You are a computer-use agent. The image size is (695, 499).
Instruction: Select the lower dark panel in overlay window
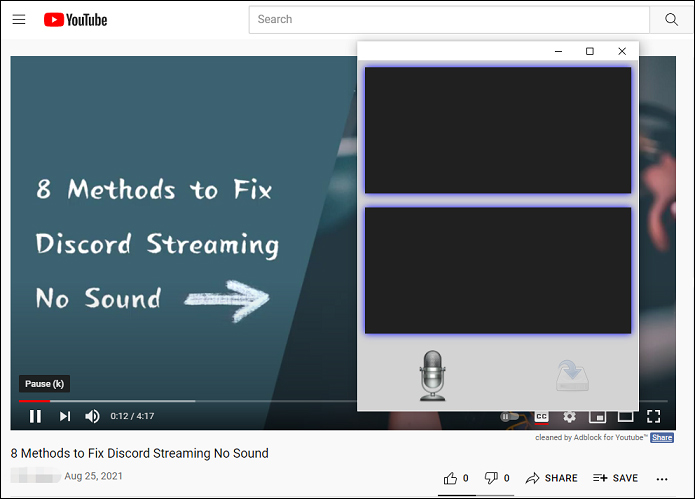(498, 270)
